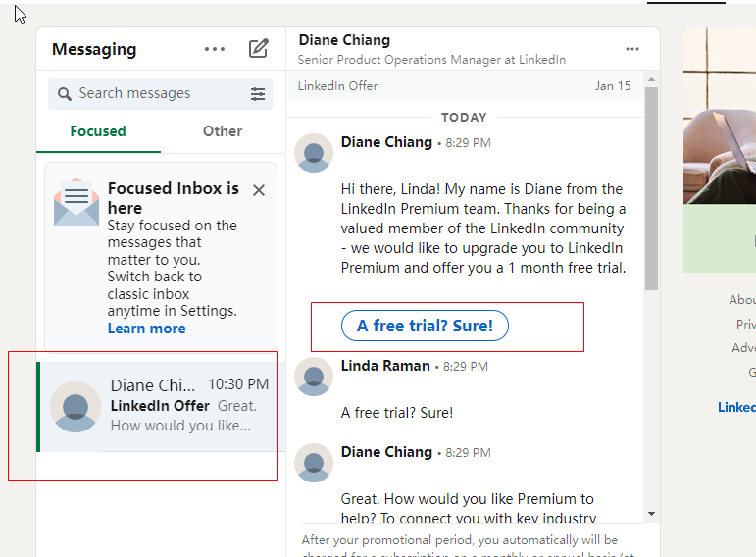Follow the Learn more link

pos(146,329)
